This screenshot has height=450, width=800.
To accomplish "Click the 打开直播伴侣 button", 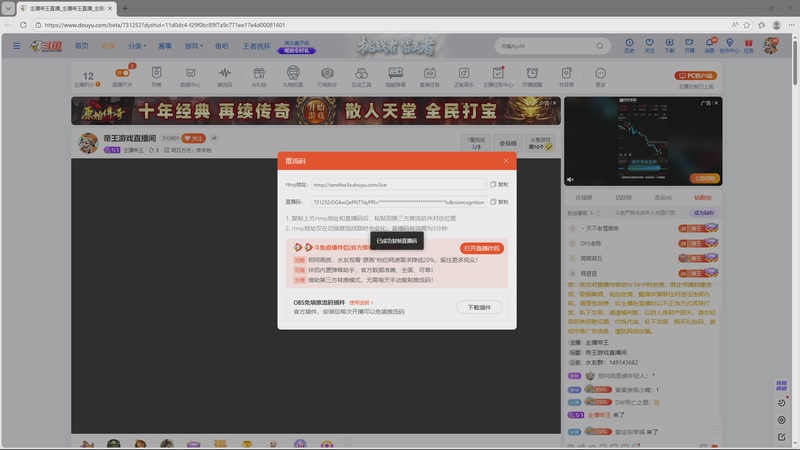I will [x=482, y=248].
